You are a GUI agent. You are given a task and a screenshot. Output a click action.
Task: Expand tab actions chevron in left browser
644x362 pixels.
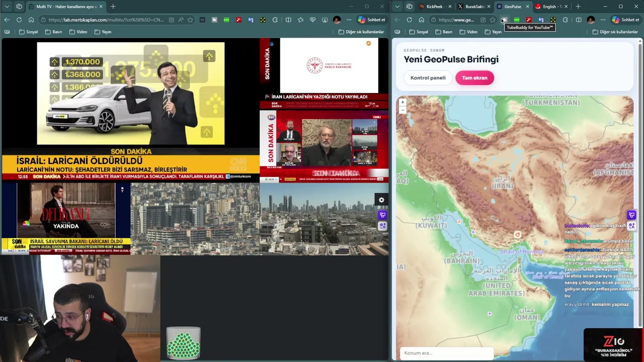[7, 7]
